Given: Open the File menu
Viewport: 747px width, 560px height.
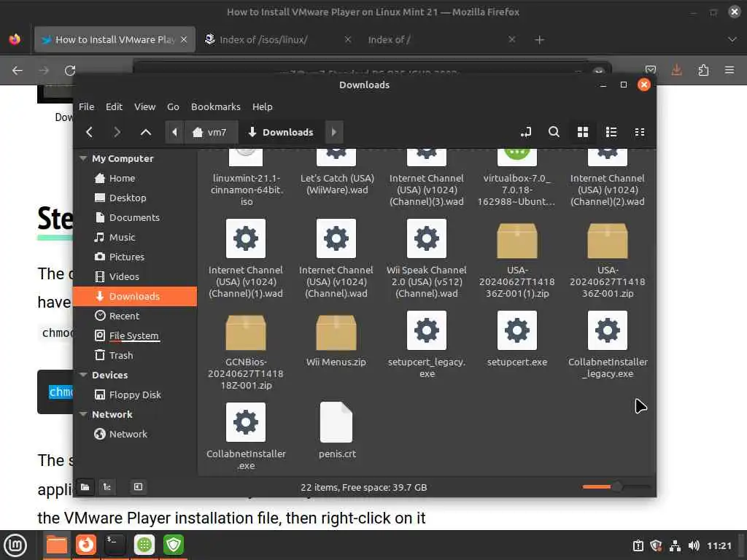Looking at the screenshot, I should 86,106.
